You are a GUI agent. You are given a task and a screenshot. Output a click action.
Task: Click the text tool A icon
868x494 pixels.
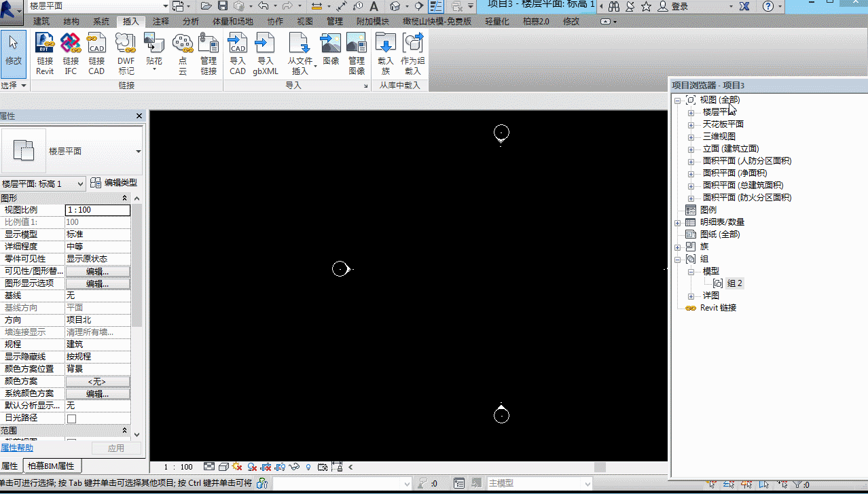pos(374,6)
